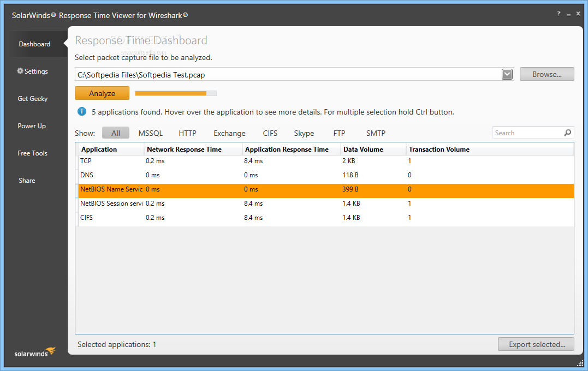Click the analysis progress bar
This screenshot has width=588, height=371.
(x=175, y=93)
